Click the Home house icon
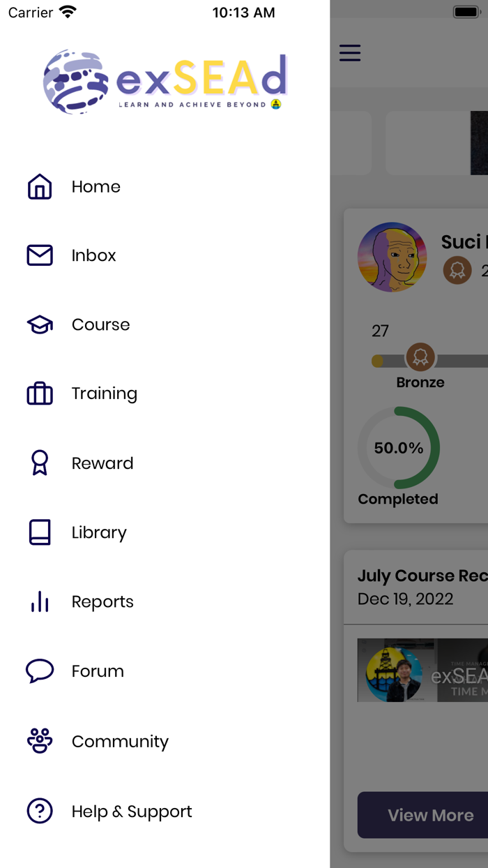 click(40, 187)
